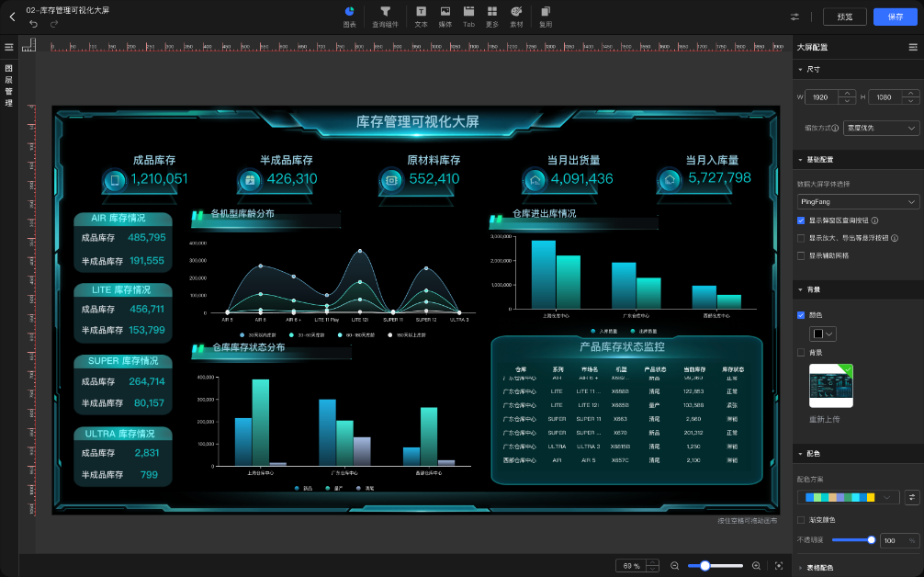This screenshot has width=924, height=577.
Task: Open the 素材 material library icon
Action: [517, 16]
